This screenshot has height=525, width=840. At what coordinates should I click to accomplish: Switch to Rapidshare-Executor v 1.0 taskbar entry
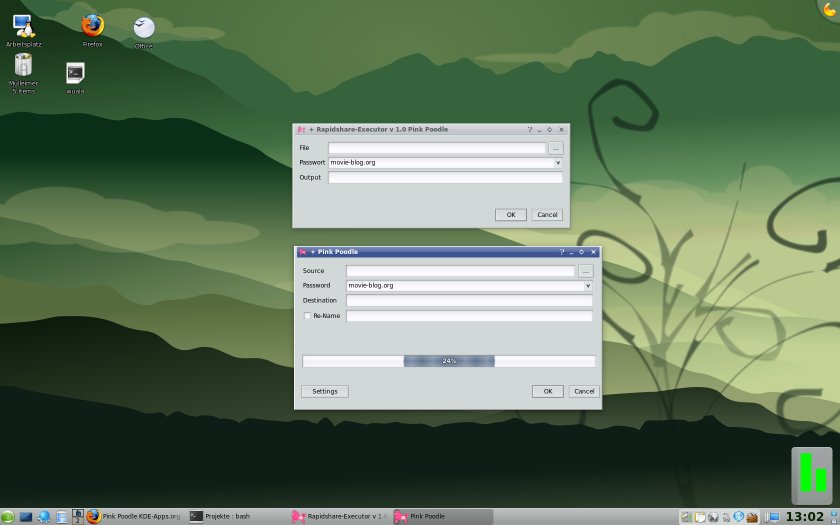341,516
